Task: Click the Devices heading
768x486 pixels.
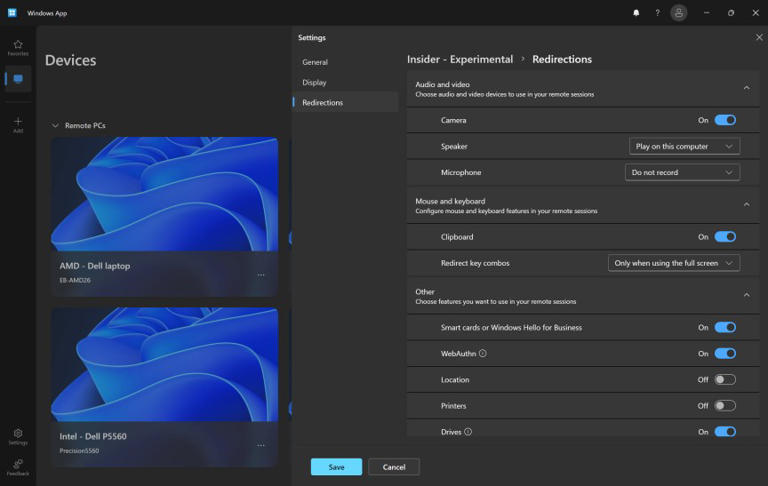Action: (71, 60)
